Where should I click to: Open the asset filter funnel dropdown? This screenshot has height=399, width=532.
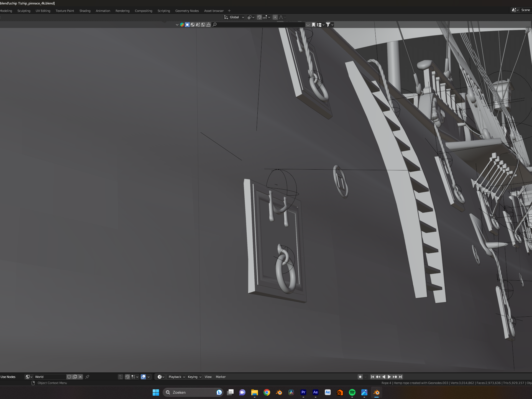tap(329, 25)
